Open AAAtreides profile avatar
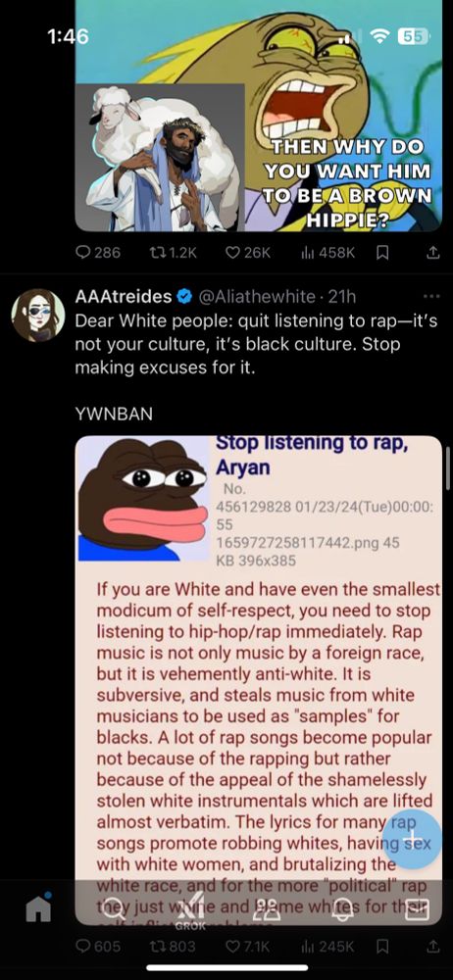This screenshot has width=453, height=980. (x=38, y=315)
